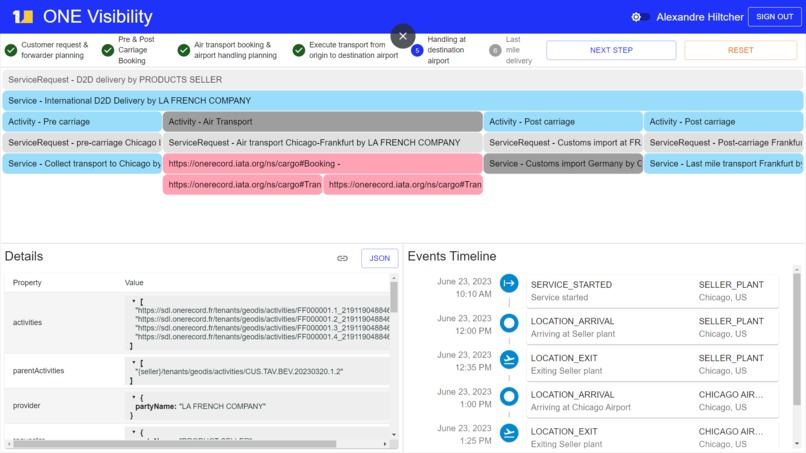The image size is (806, 453).
Task: Open the Arriving at Seller plant event card
Action: (x=652, y=328)
